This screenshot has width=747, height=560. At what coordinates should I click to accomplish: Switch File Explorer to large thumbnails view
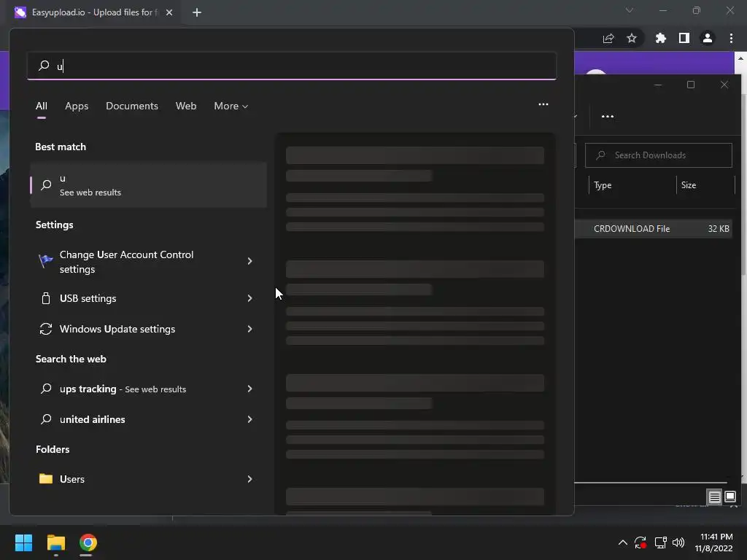[729, 497]
